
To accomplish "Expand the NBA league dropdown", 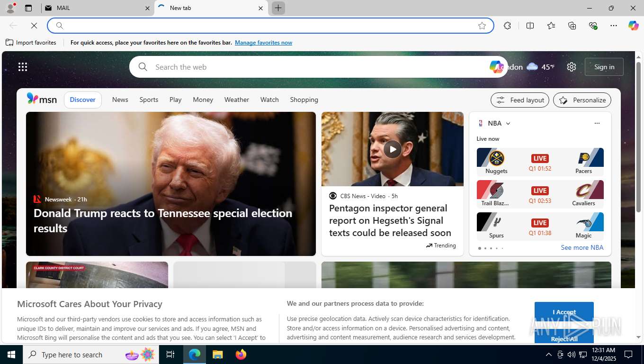I will (508, 123).
